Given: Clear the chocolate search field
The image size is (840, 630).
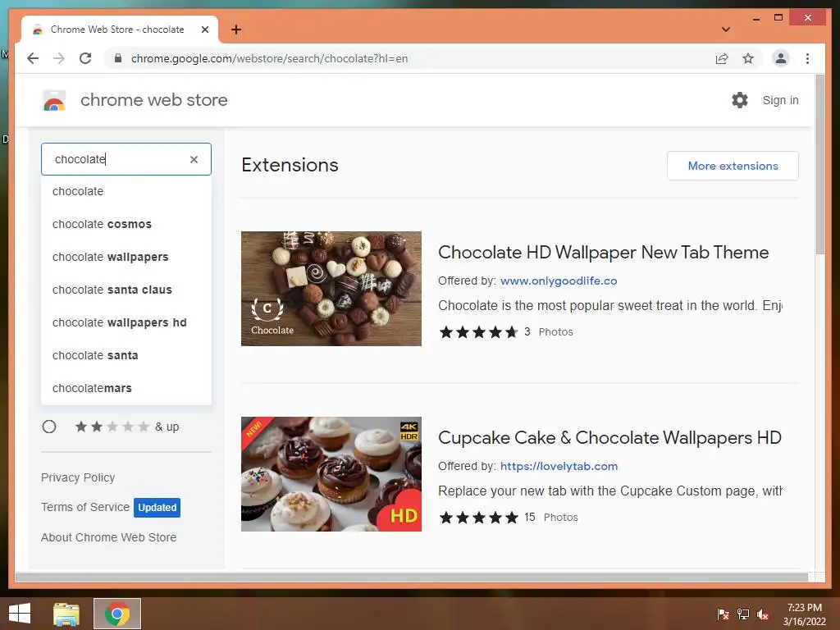Looking at the screenshot, I should click(194, 159).
